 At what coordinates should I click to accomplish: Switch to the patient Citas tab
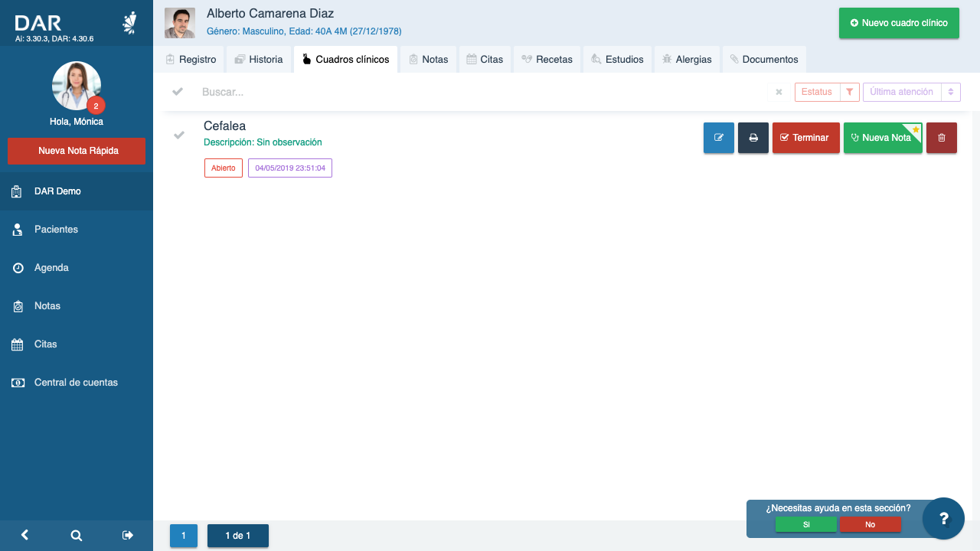pyautogui.click(x=485, y=59)
